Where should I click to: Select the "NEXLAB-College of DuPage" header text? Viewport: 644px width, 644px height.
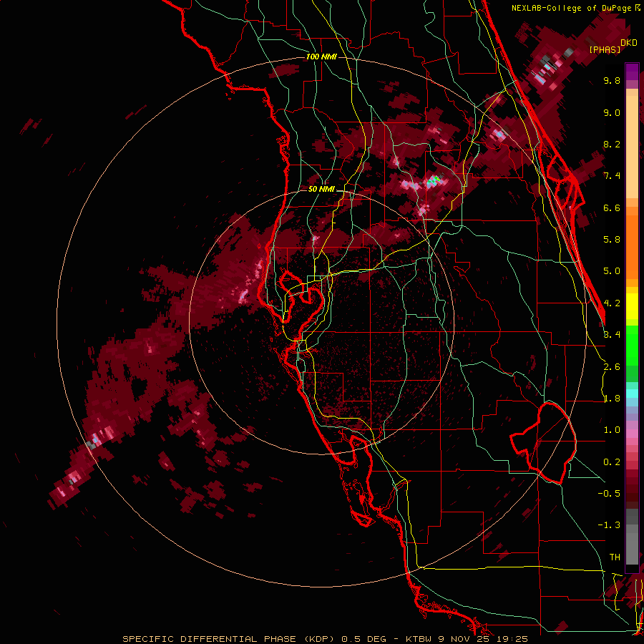click(x=572, y=8)
